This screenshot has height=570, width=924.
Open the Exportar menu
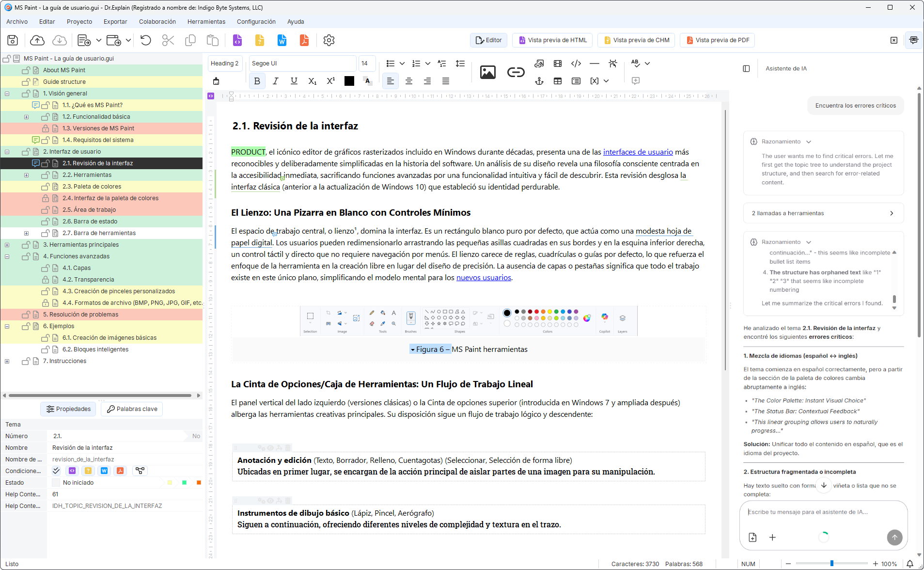(x=115, y=22)
